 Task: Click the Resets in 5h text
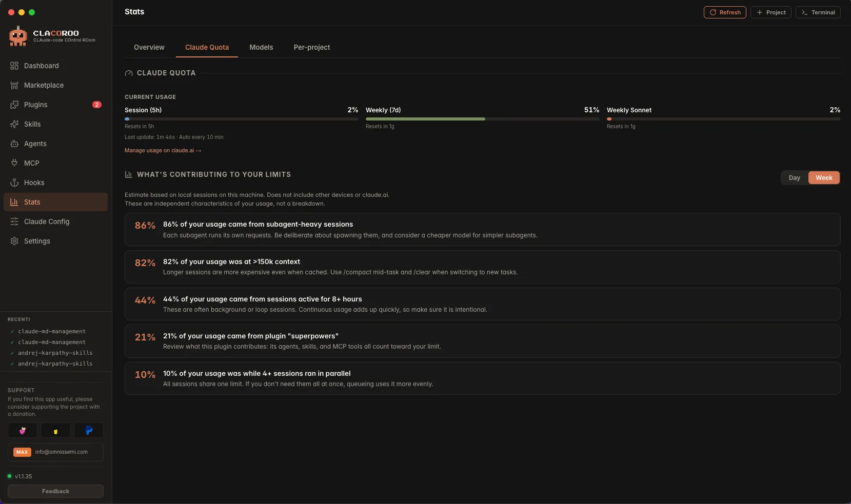[x=139, y=127]
